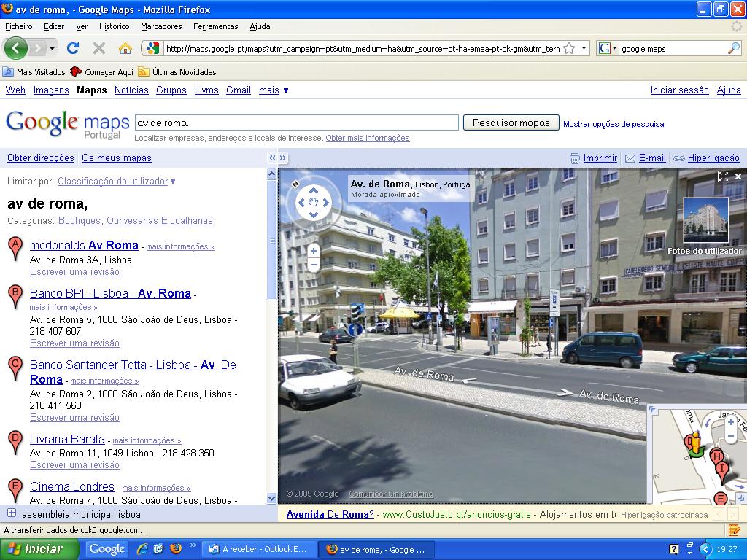Viewport: 747px width, 560px height.
Task: Click the Imagens link in the Google bar
Action: pyautogui.click(x=51, y=90)
